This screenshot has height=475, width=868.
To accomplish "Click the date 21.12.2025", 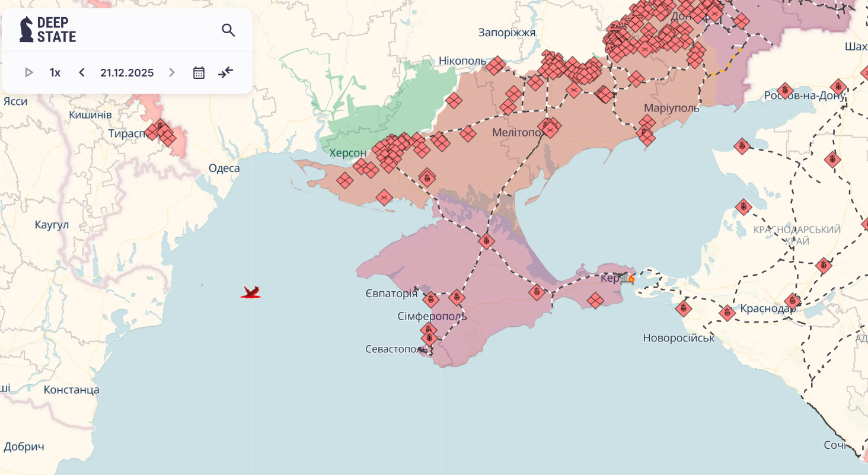I will (x=127, y=72).
